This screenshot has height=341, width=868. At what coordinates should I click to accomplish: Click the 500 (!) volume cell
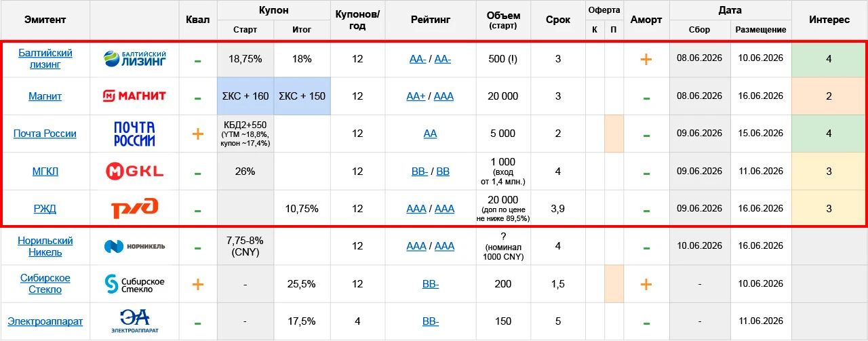click(502, 59)
